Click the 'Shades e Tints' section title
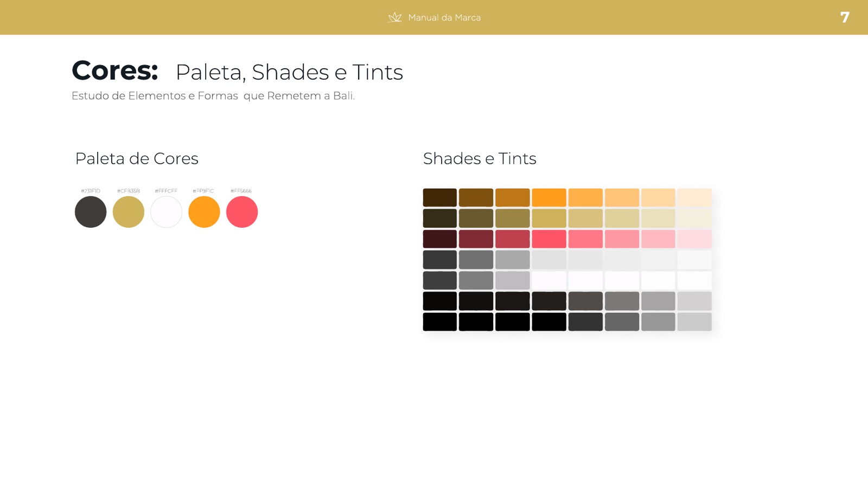Image resolution: width=868 pixels, height=488 pixels. (x=480, y=158)
